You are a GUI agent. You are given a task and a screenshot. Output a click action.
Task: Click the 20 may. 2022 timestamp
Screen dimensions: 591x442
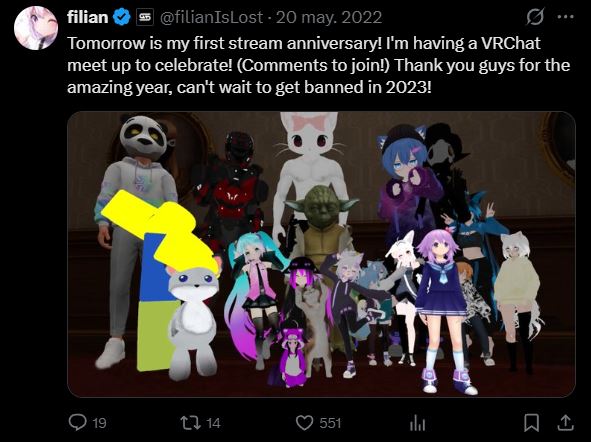point(329,17)
